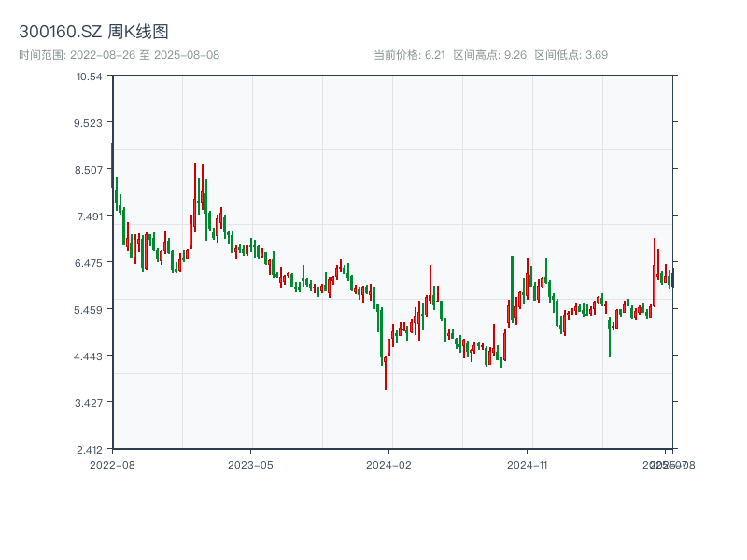Screen dimensions: 747x560
Task: Click the tall red candle near chart's right edge
Action: [655, 271]
